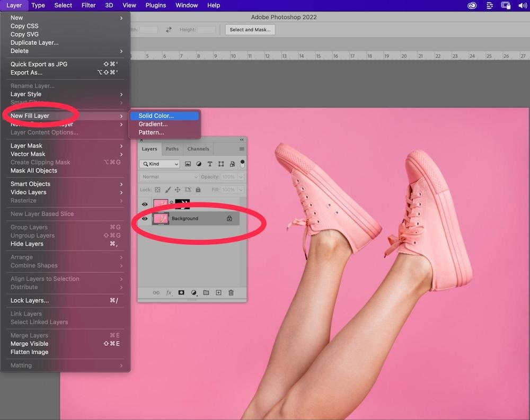Image resolution: width=530 pixels, height=420 pixels.
Task: Click the trash icon to delete layer
Action: pyautogui.click(x=231, y=292)
